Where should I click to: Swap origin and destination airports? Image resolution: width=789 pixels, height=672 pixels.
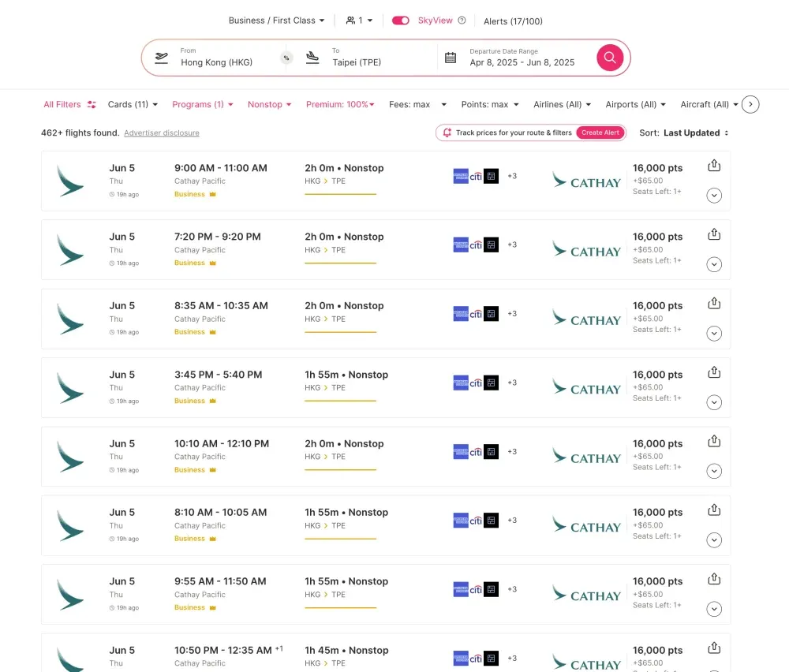tap(286, 58)
